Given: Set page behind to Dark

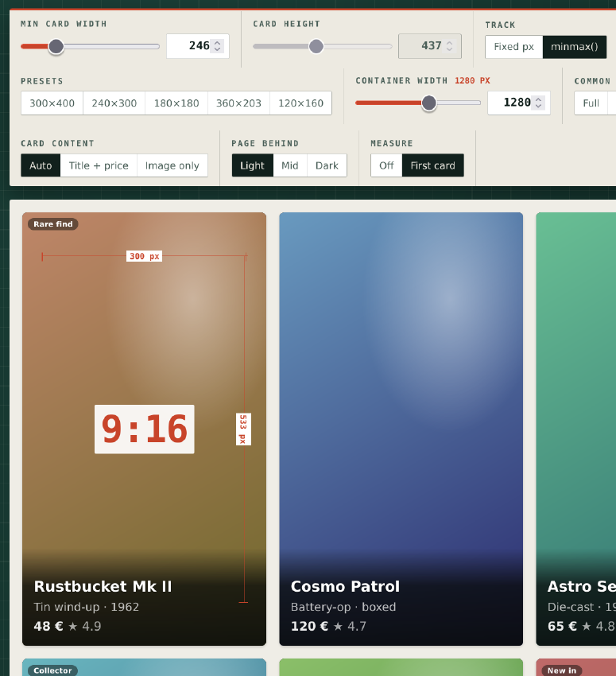Looking at the screenshot, I should [327, 165].
